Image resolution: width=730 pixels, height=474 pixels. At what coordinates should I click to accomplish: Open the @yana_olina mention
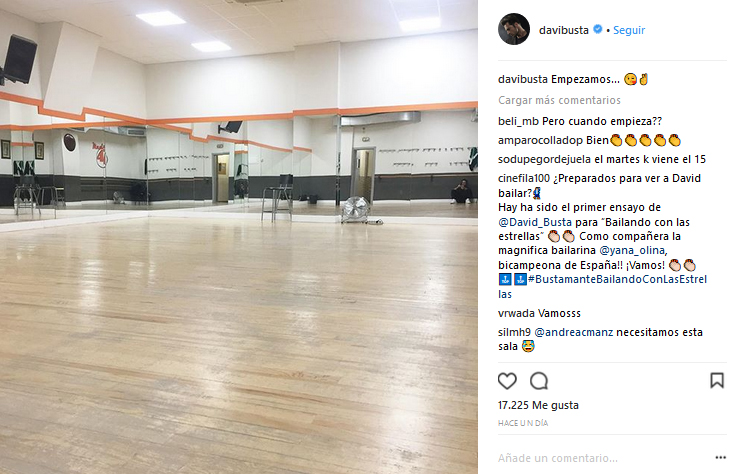click(632, 251)
